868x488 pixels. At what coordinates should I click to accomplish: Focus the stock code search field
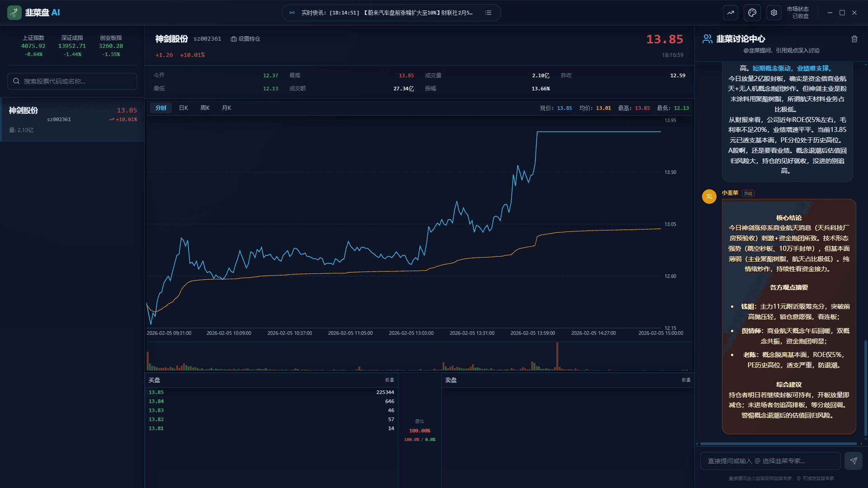click(x=72, y=81)
